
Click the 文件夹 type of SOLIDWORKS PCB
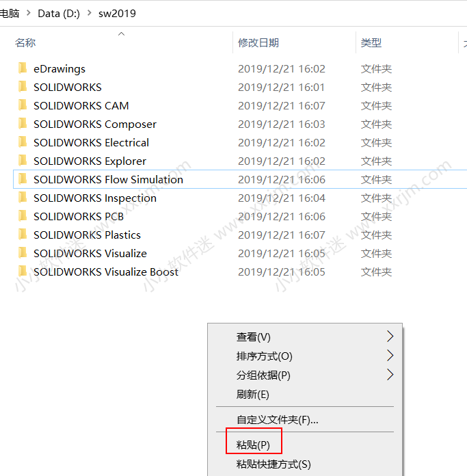tap(376, 216)
